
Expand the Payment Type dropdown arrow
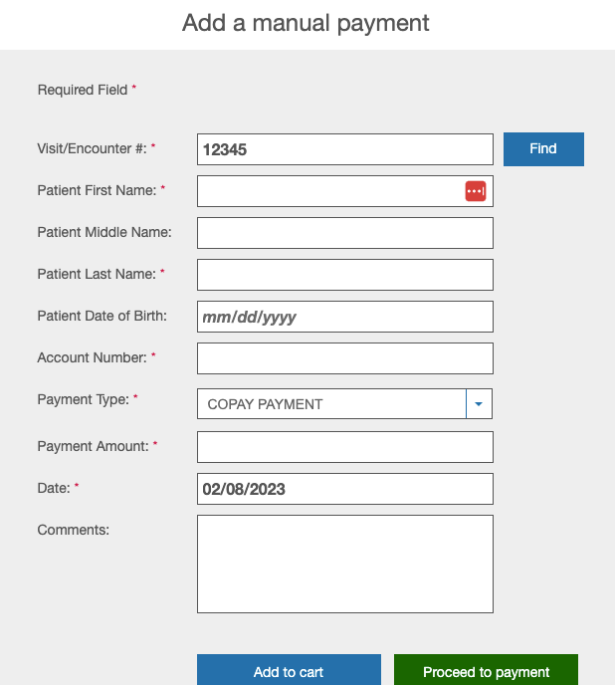pyautogui.click(x=479, y=404)
